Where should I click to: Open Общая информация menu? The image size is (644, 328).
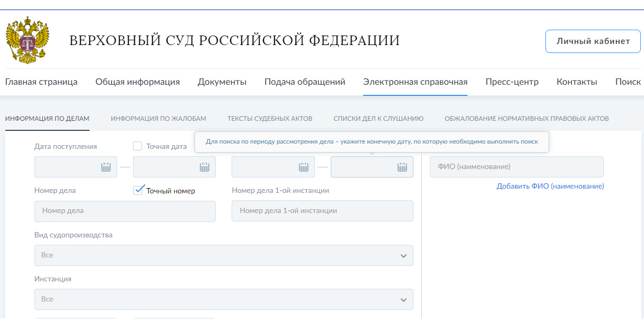pos(138,82)
